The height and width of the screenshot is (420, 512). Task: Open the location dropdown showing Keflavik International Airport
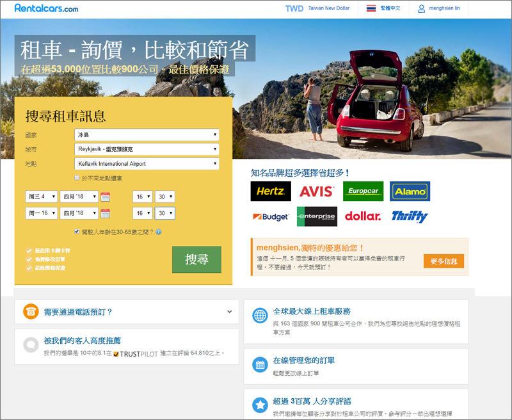coord(147,164)
